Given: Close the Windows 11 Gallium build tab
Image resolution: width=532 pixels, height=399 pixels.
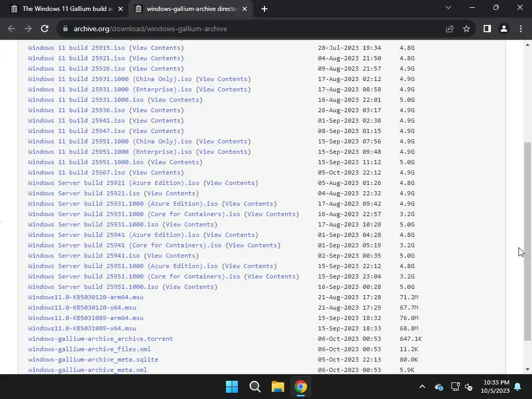Looking at the screenshot, I should tap(121, 9).
